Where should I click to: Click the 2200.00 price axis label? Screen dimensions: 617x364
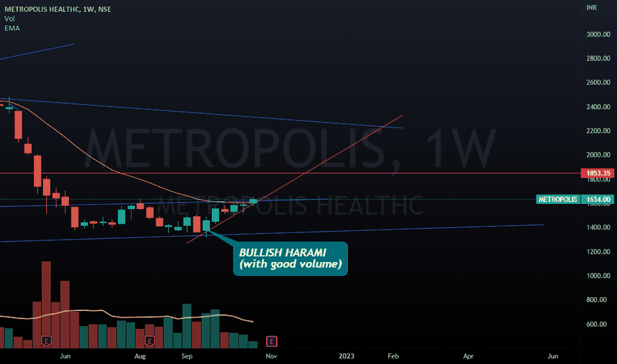click(x=598, y=130)
